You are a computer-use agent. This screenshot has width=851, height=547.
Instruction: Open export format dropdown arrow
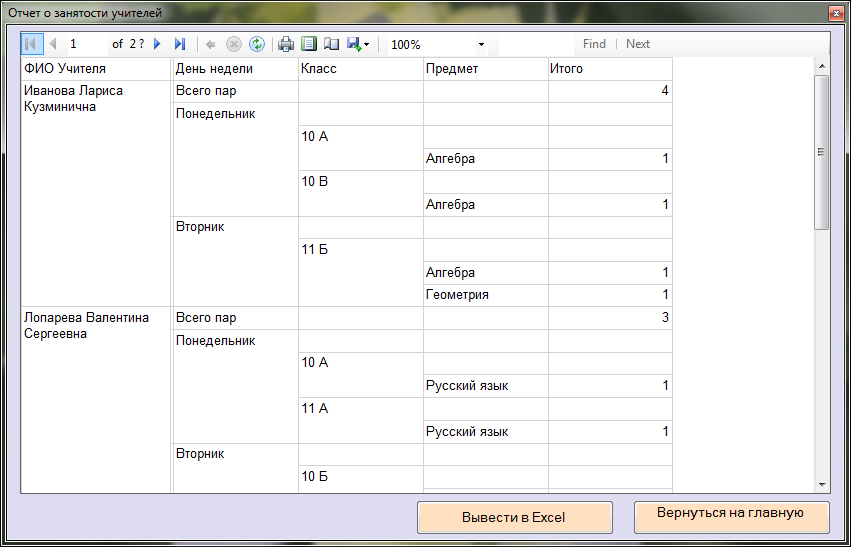pyautogui.click(x=367, y=45)
